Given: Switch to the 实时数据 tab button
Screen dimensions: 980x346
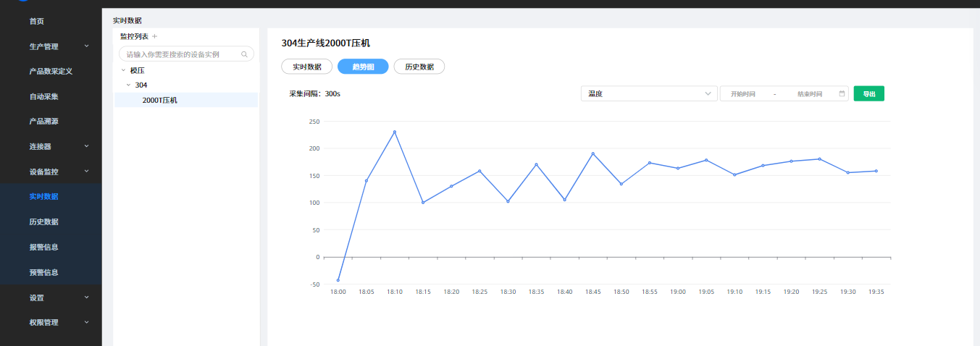Looking at the screenshot, I should [306, 67].
